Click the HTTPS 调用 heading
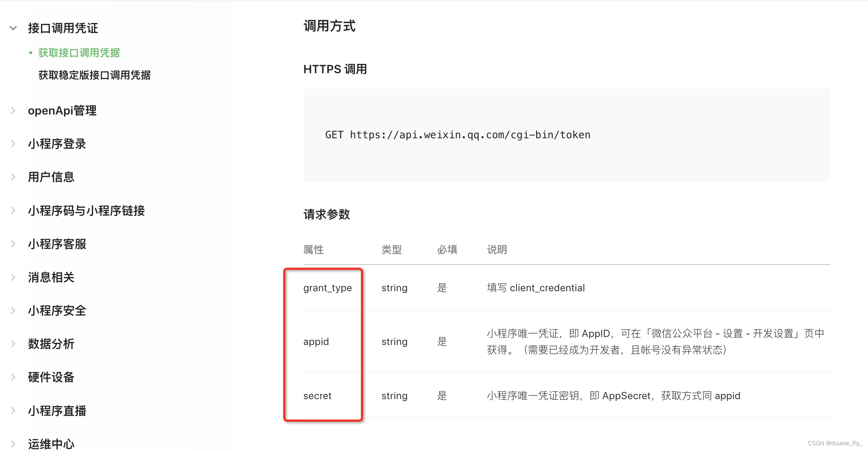 pyautogui.click(x=335, y=69)
